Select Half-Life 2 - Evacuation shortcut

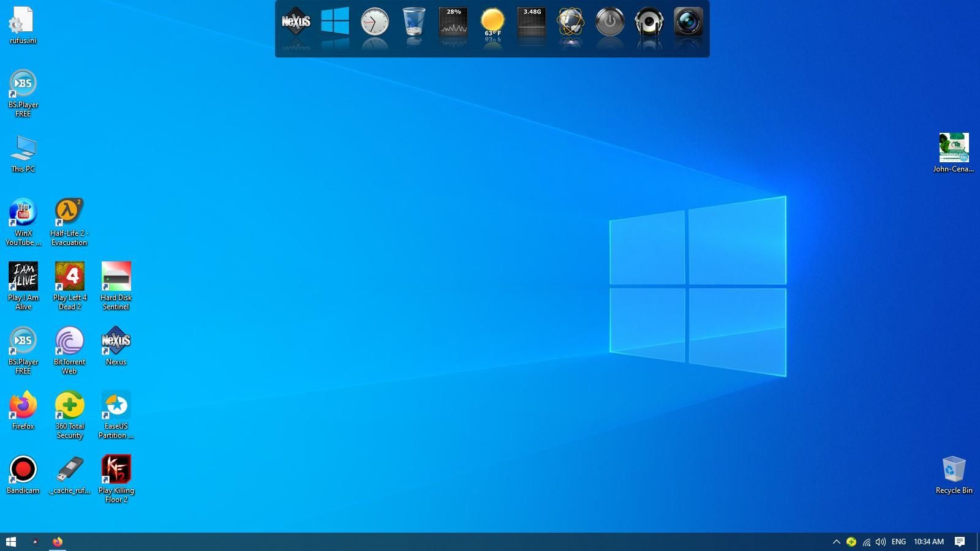(69, 222)
